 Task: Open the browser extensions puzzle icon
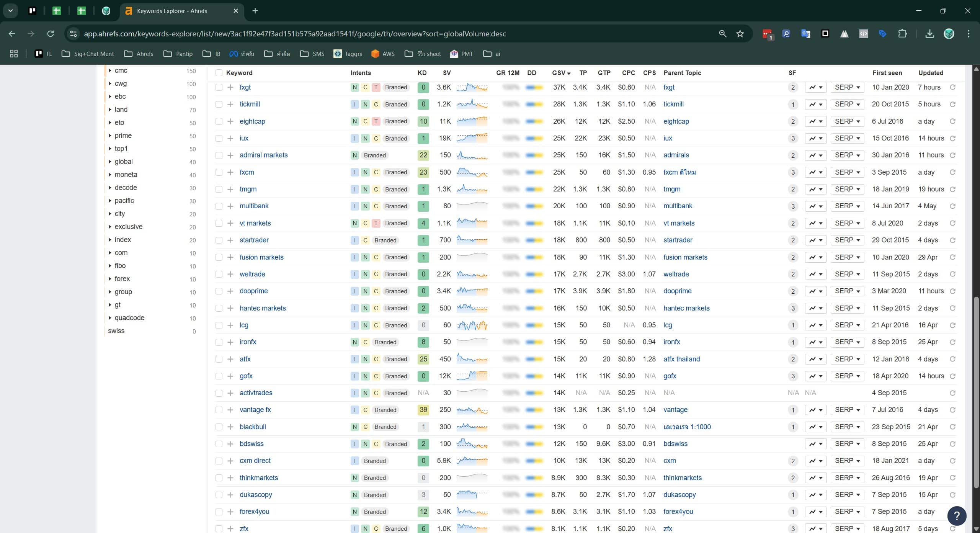[x=902, y=34]
